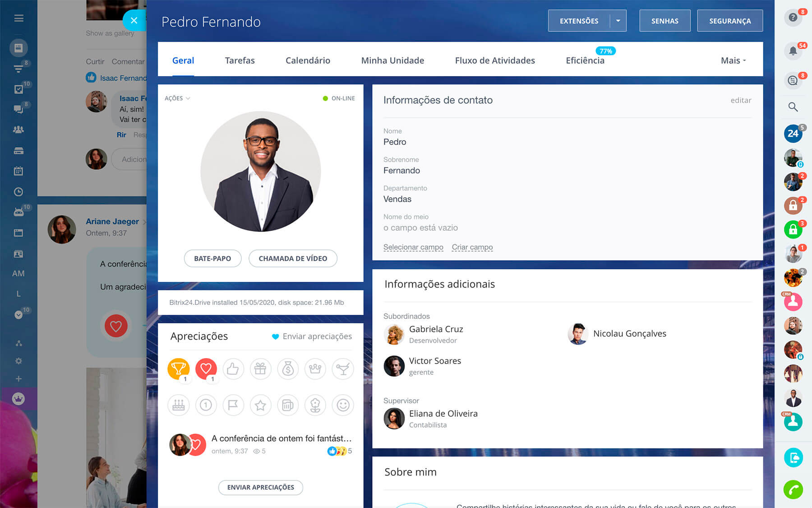Viewport: 812px width, 508px height.
Task: Open notifications bell in right sidebar
Action: click(793, 51)
